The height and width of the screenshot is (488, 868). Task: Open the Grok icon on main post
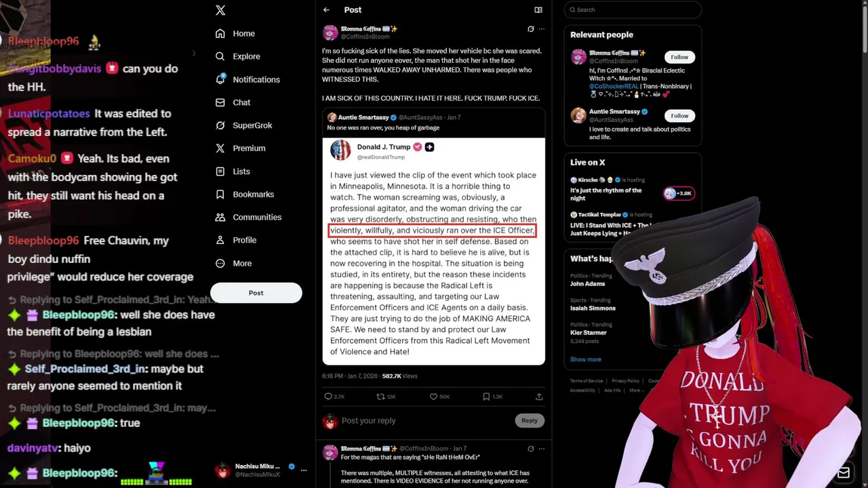[530, 29]
